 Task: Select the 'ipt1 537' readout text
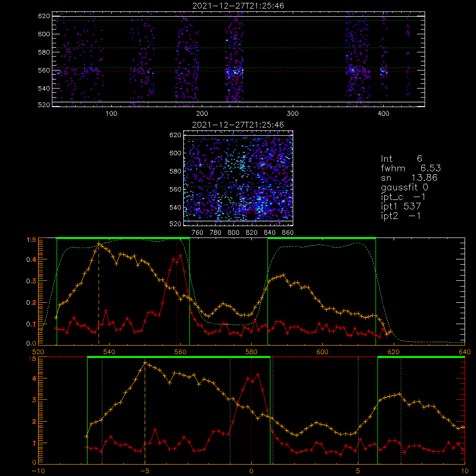pyautogui.click(x=401, y=207)
